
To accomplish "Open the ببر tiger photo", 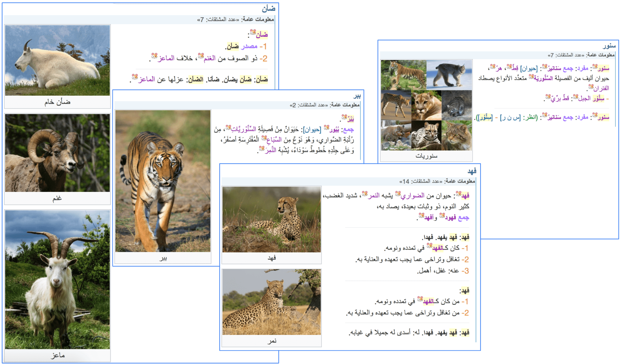I will click(x=163, y=181).
